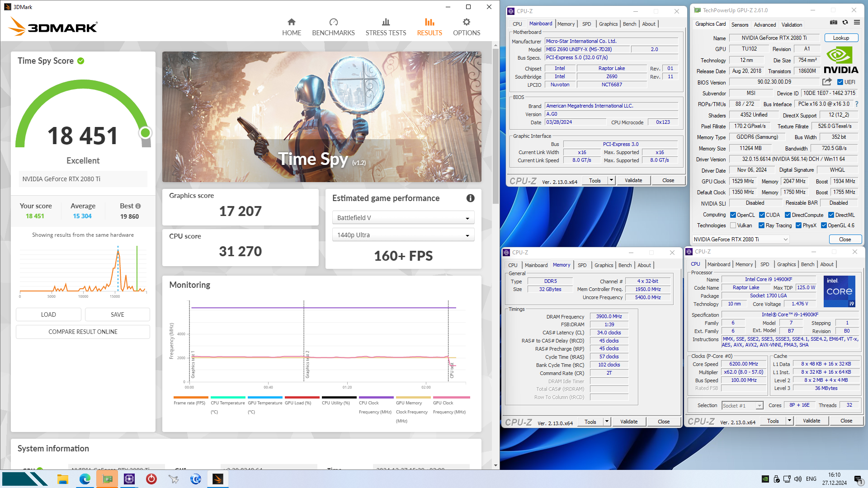Click the red power icon on the taskbar
The width and height of the screenshot is (868, 488).
point(151,479)
